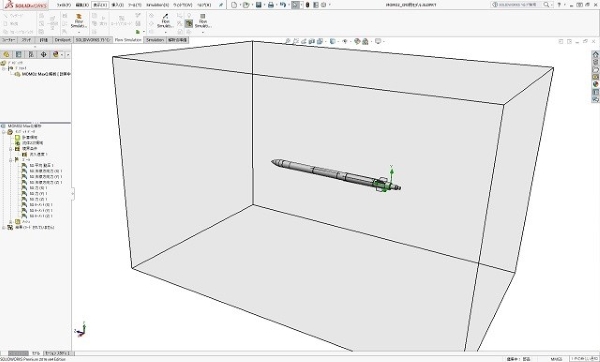Click the Print icon in the top toolbar

271,5
